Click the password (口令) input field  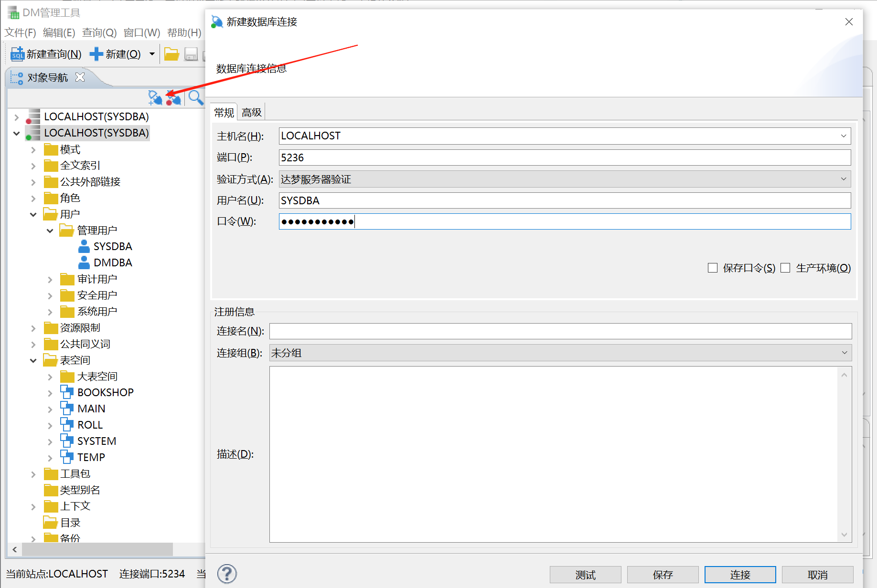tap(565, 221)
